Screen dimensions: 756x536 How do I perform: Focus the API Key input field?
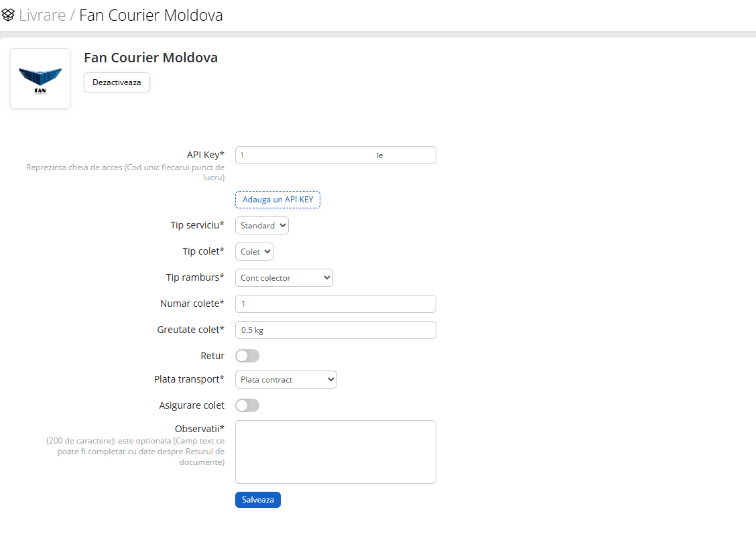coord(336,155)
